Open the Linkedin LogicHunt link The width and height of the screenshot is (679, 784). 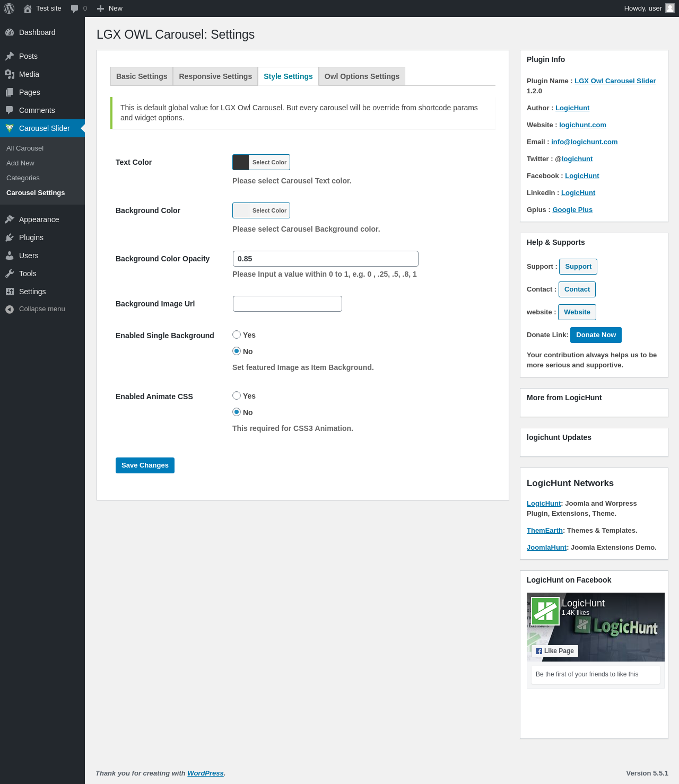tap(578, 193)
